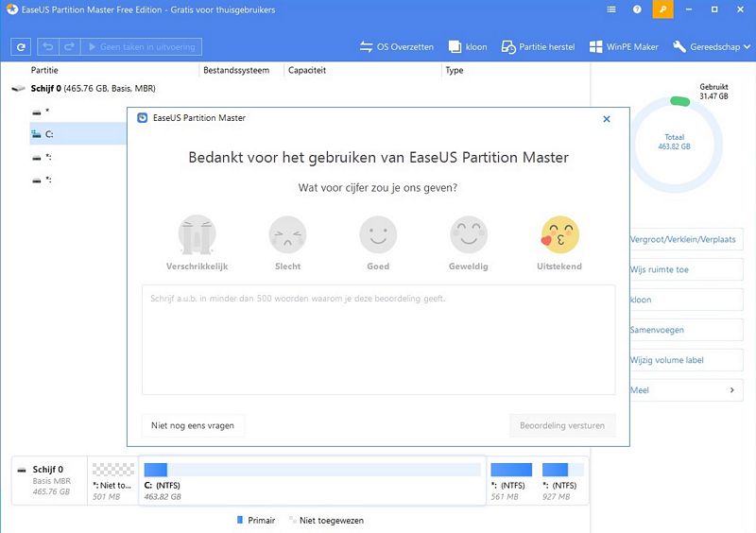Click kloon in the right sidebar
The image size is (756, 533).
point(686,300)
